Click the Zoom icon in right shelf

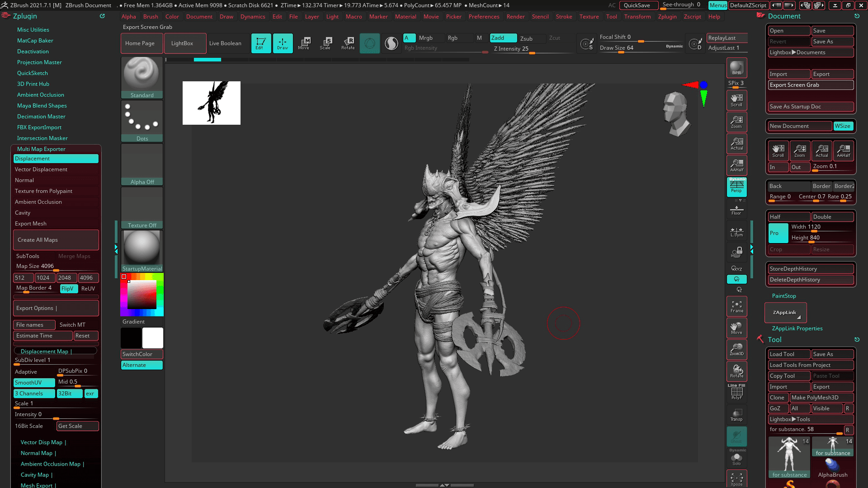[x=736, y=122]
